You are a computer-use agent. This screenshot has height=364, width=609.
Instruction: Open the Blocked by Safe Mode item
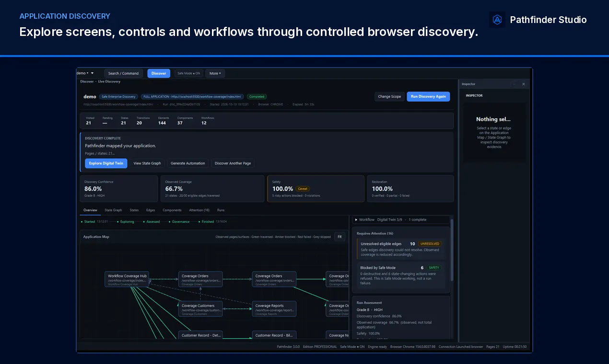tap(401, 275)
